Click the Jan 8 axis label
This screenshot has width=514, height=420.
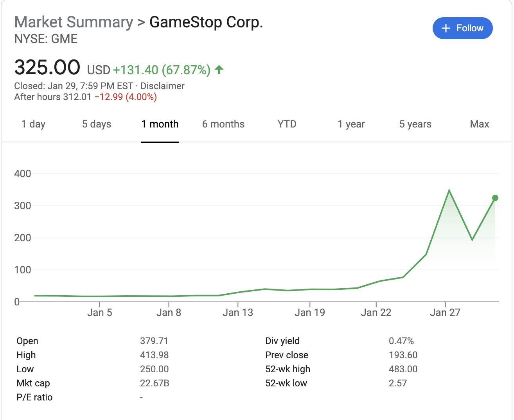[x=169, y=313]
